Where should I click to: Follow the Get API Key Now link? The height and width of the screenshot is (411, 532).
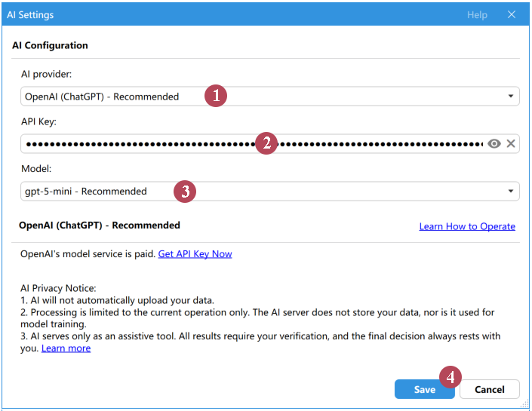(x=195, y=254)
